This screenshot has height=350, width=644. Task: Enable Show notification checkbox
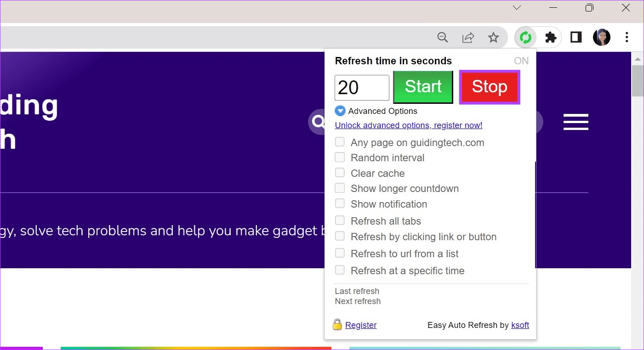[340, 203]
